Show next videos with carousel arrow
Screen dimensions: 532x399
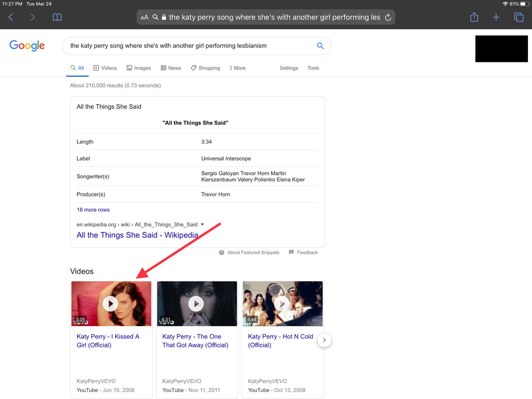(x=324, y=340)
